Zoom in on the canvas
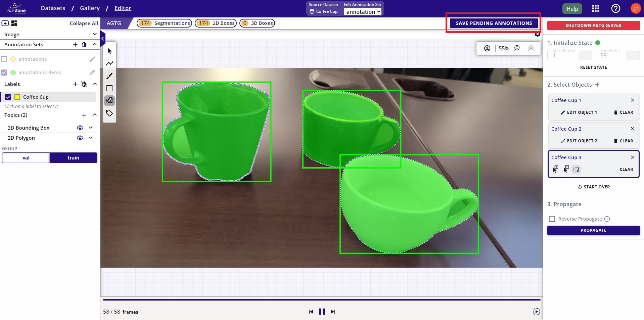 tap(517, 48)
